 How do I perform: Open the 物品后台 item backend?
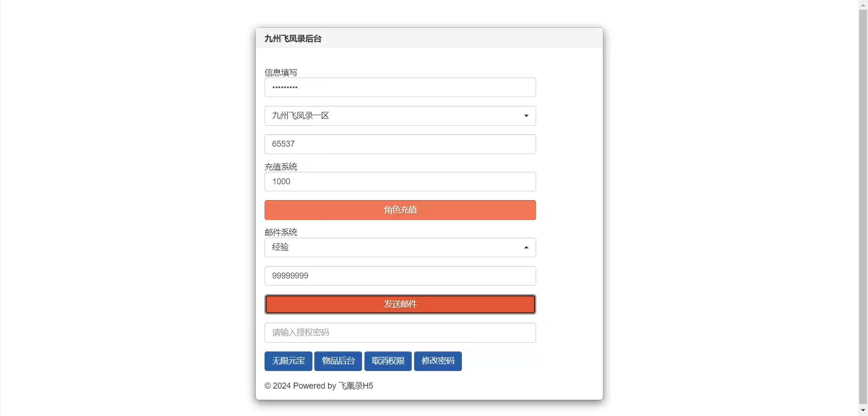tap(338, 361)
